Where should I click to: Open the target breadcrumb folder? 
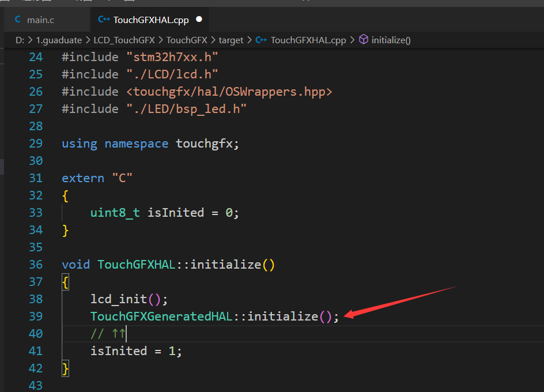click(x=231, y=40)
